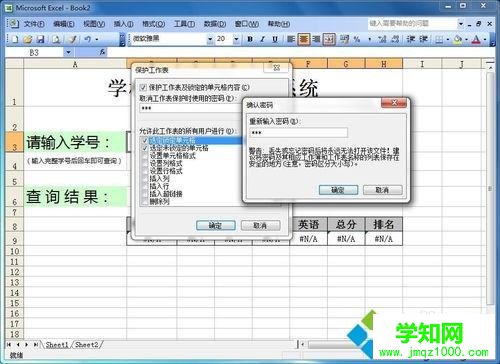Open the 工具(T) menu
Viewport: 500px width, 364px height.
click(184, 24)
